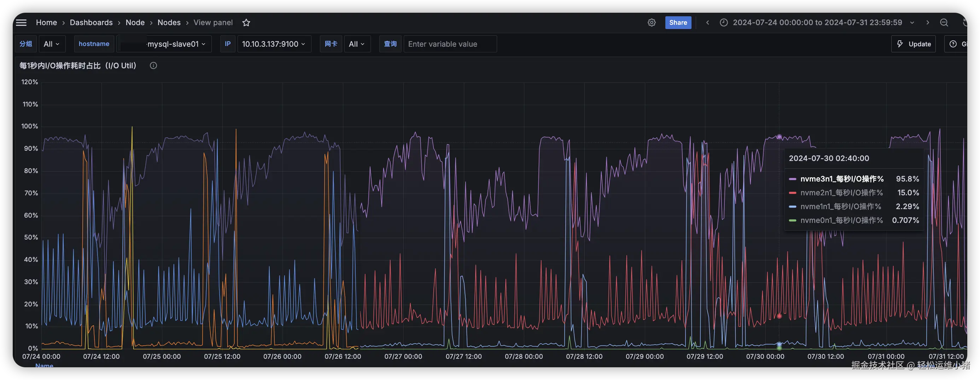Click the Update button
This screenshot has height=380, width=980.
pos(914,44)
